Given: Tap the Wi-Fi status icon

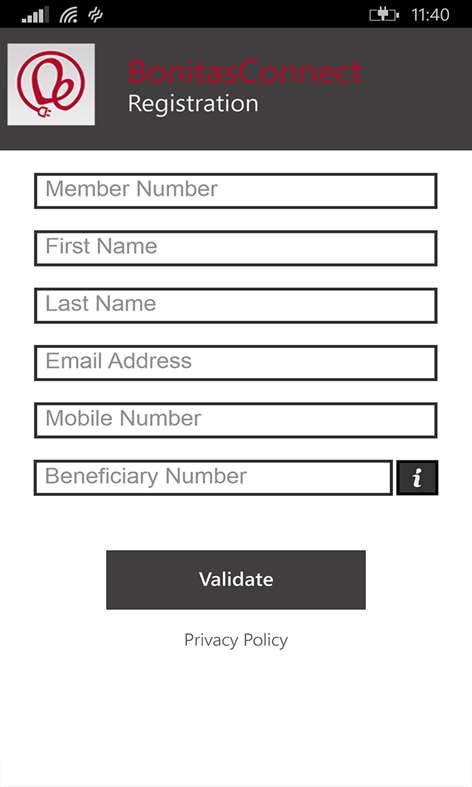Looking at the screenshot, I should pos(69,15).
